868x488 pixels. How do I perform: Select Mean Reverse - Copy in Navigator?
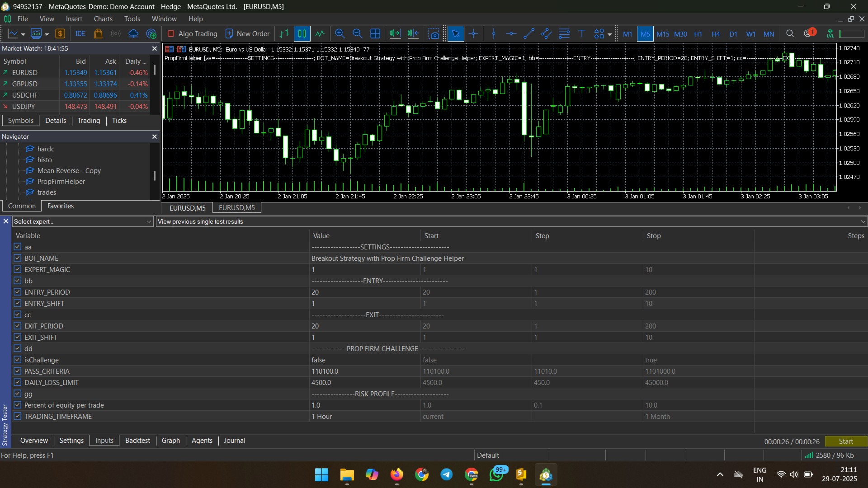pyautogui.click(x=69, y=171)
